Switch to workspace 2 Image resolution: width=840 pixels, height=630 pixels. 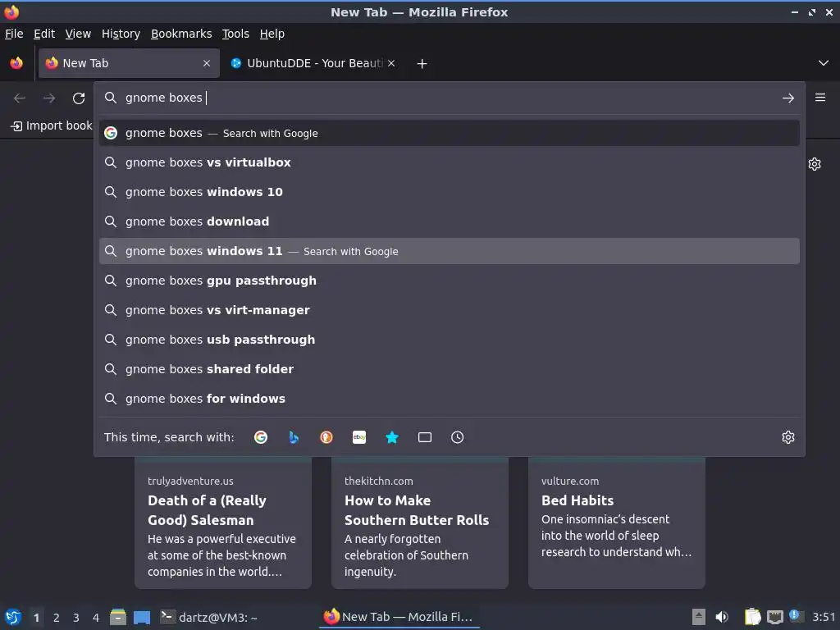(x=57, y=618)
